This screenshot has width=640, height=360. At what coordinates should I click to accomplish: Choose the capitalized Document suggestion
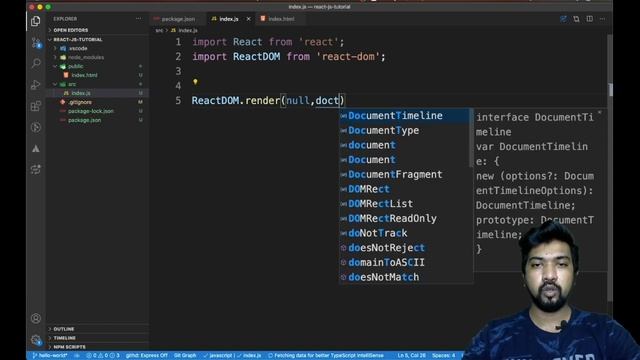[404, 160]
